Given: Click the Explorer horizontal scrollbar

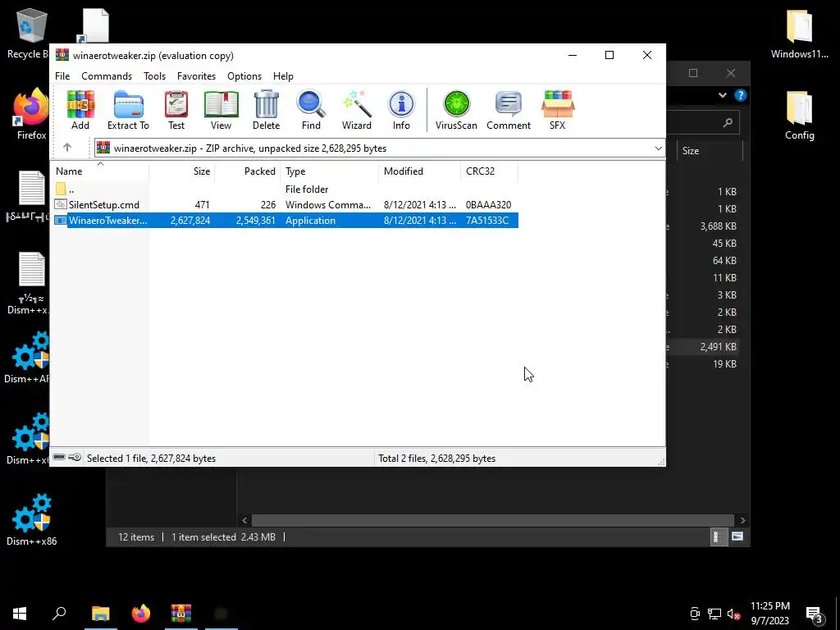Looking at the screenshot, I should click(x=492, y=520).
